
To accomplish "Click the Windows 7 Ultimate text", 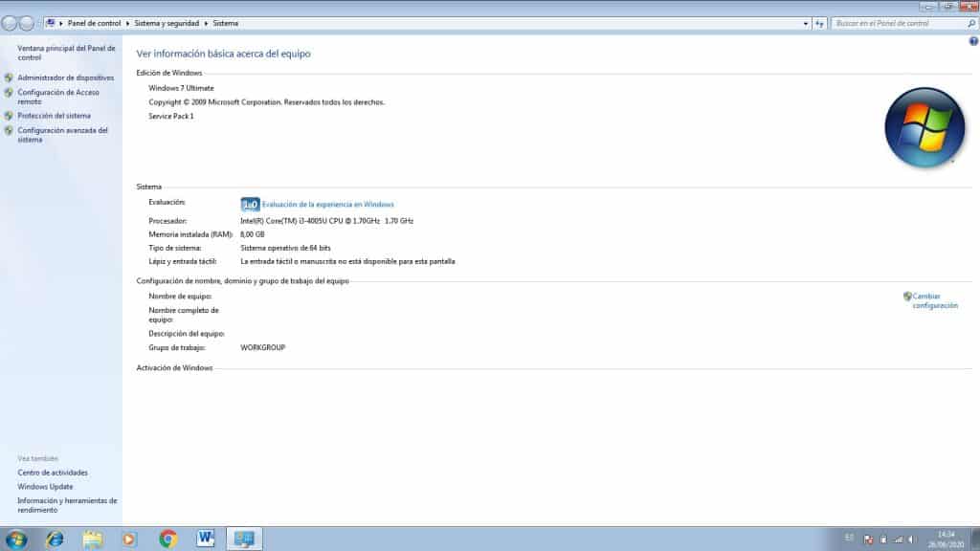I will click(x=181, y=88).
